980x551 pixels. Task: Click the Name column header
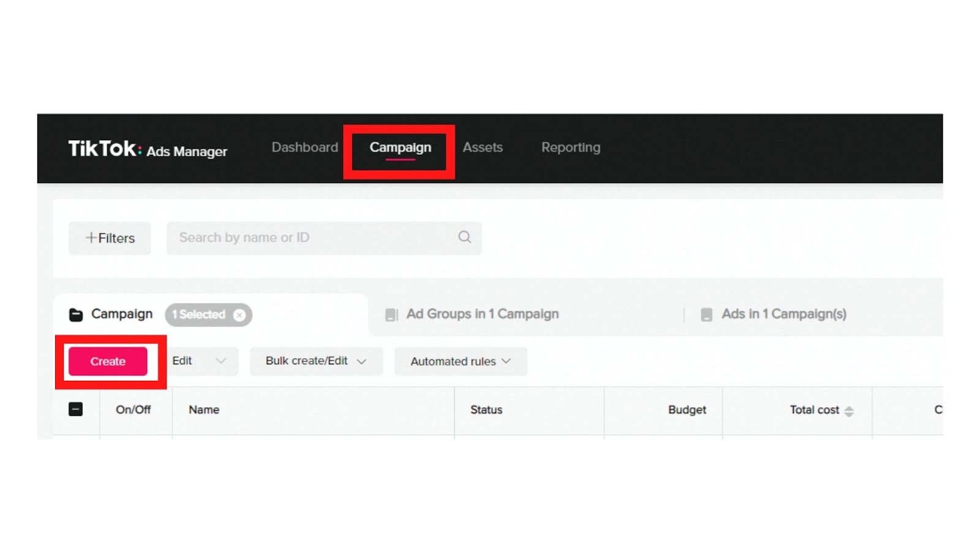(x=204, y=410)
